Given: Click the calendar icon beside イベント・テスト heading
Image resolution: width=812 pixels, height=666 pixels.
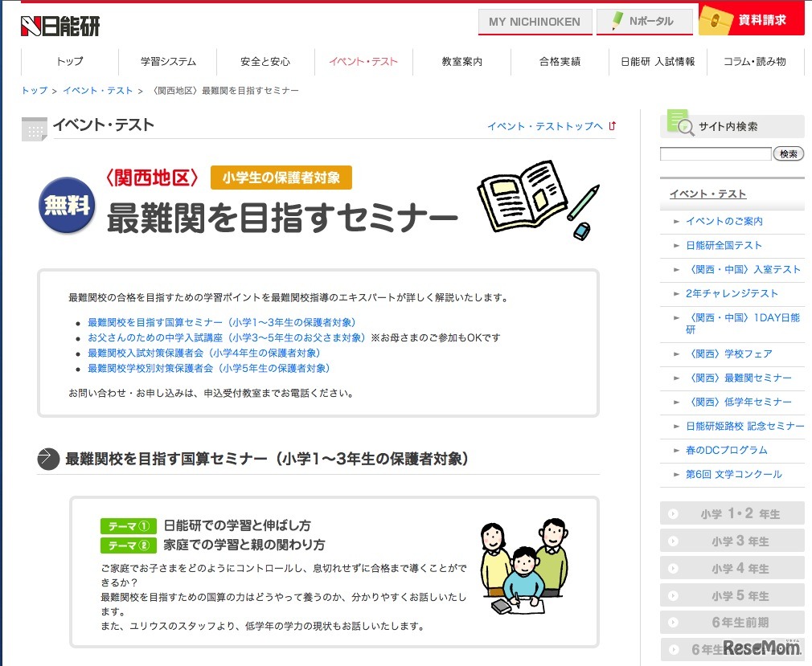Looking at the screenshot, I should (x=32, y=127).
